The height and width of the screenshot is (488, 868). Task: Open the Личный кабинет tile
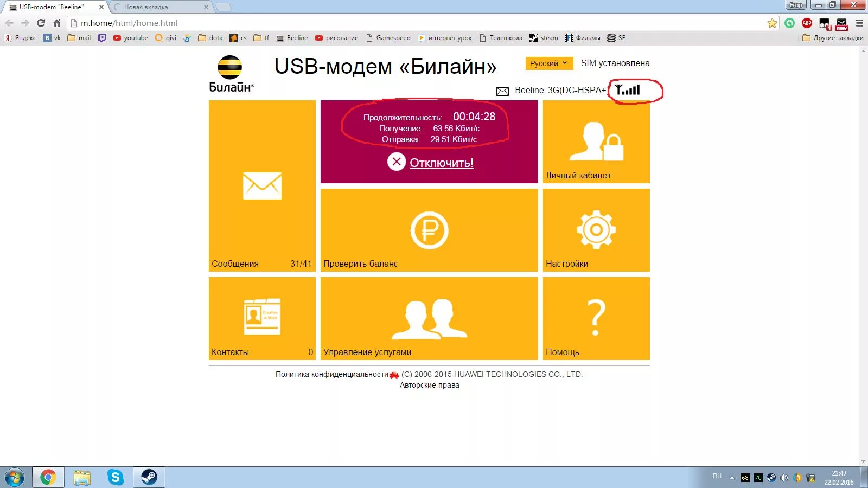click(596, 142)
